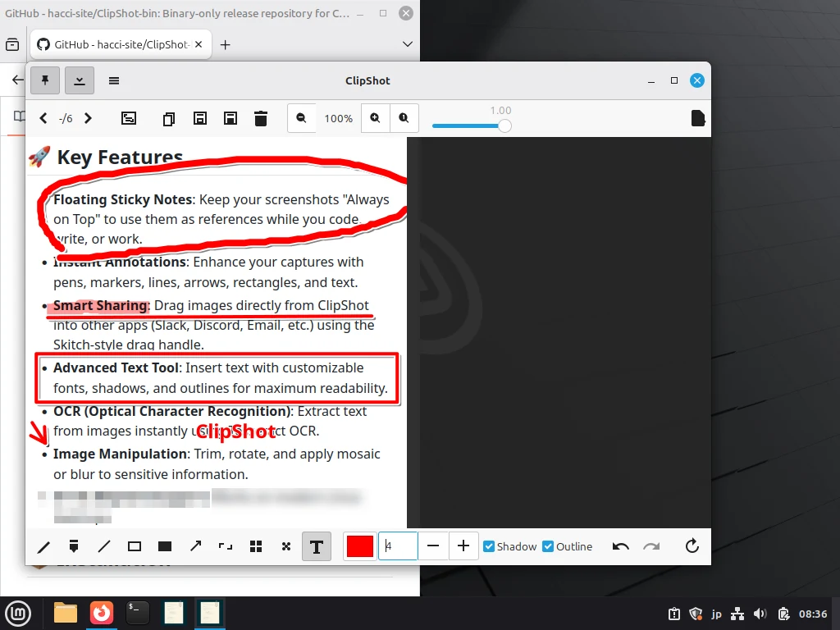Select the Line tool
Image resolution: width=840 pixels, height=630 pixels.
pyautogui.click(x=104, y=546)
